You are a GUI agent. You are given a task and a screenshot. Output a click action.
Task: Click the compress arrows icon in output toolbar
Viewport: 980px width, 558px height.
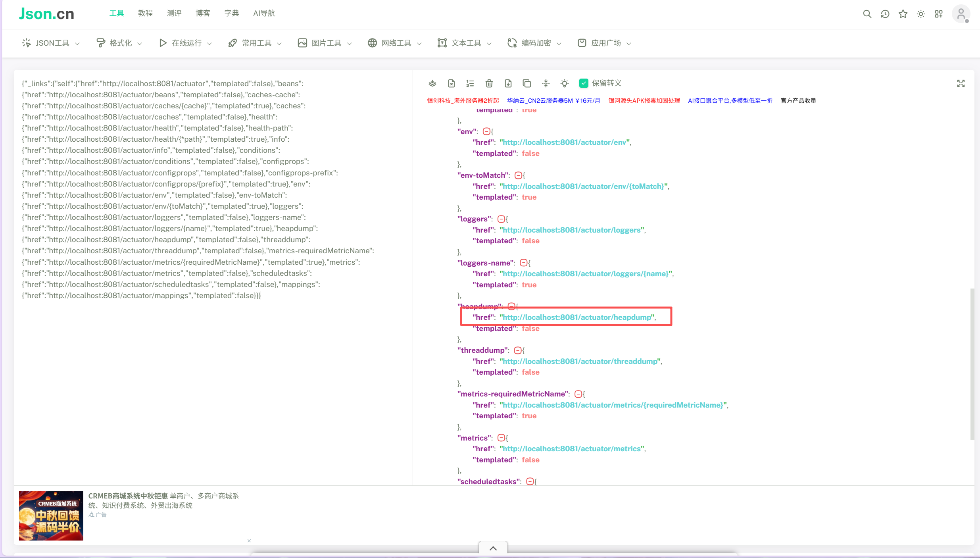click(x=546, y=83)
